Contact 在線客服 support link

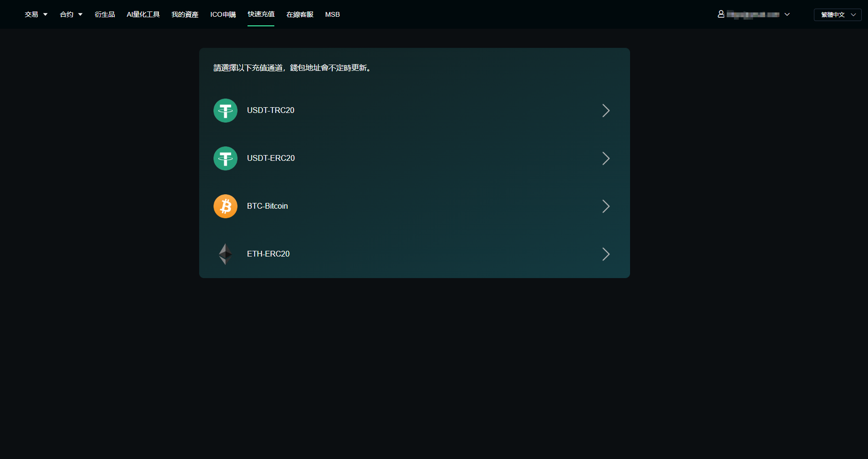click(300, 14)
